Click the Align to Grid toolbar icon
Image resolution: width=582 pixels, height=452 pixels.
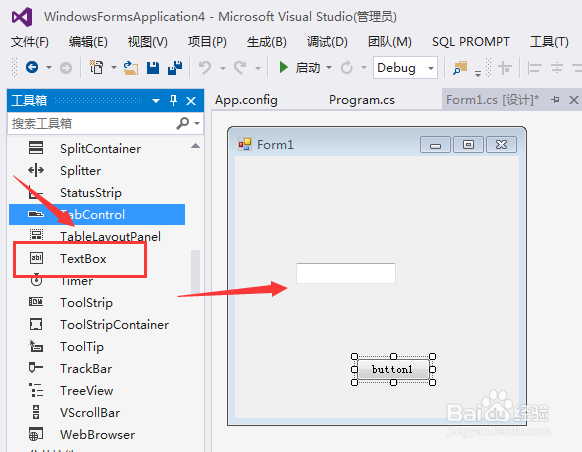click(x=504, y=68)
